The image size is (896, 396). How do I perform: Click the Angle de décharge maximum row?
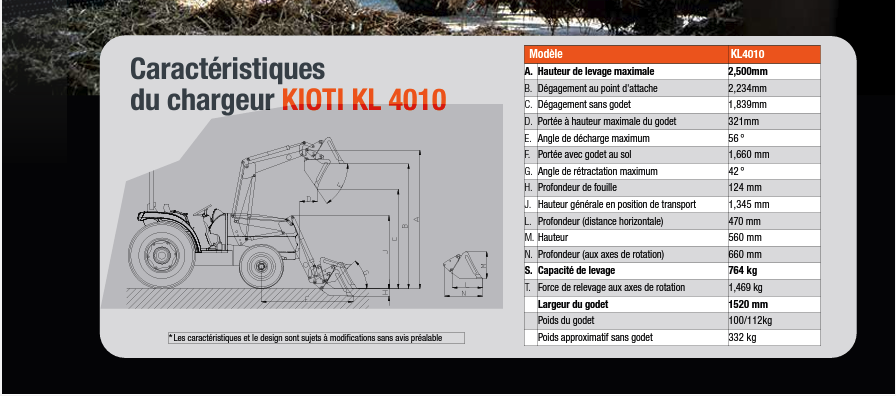(672, 138)
